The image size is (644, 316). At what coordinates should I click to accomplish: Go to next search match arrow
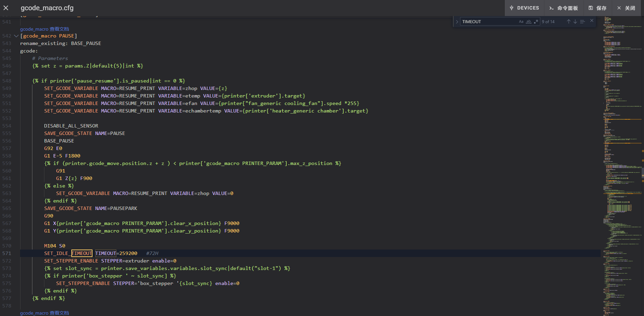pos(575,21)
